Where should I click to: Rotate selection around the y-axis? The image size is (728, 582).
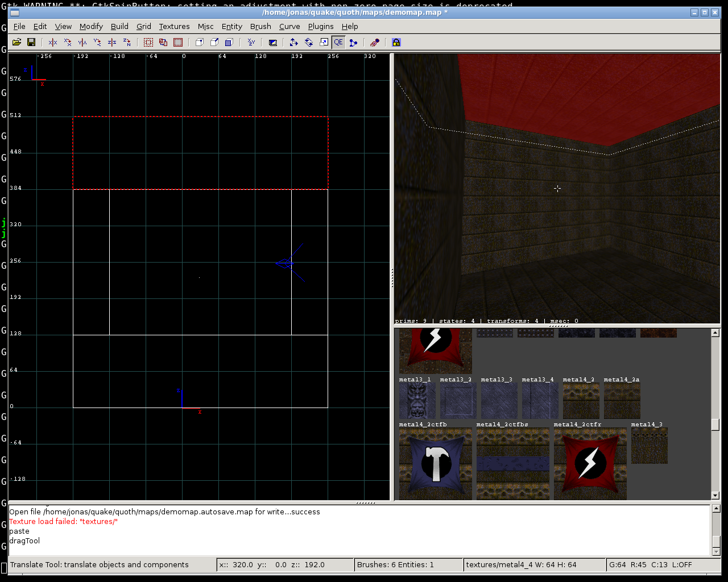97,42
